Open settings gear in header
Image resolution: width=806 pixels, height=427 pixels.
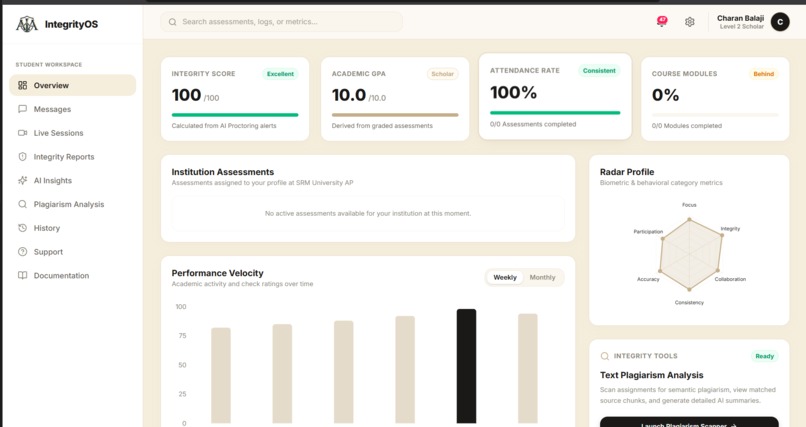point(689,22)
